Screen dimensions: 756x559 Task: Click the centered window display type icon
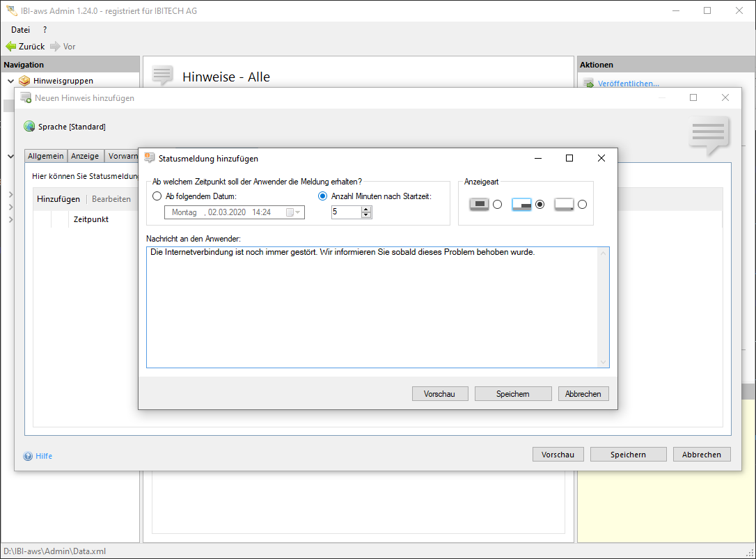[x=479, y=204]
